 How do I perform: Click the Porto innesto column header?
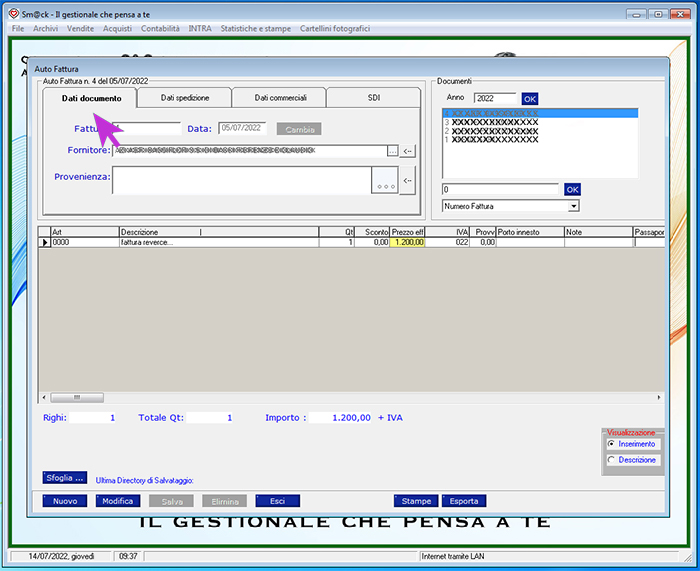point(530,232)
